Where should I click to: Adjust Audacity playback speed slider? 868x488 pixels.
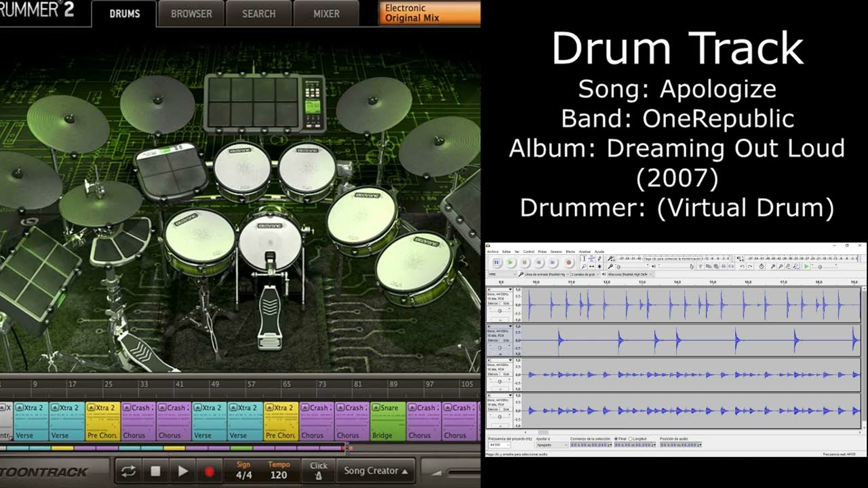[x=825, y=266]
